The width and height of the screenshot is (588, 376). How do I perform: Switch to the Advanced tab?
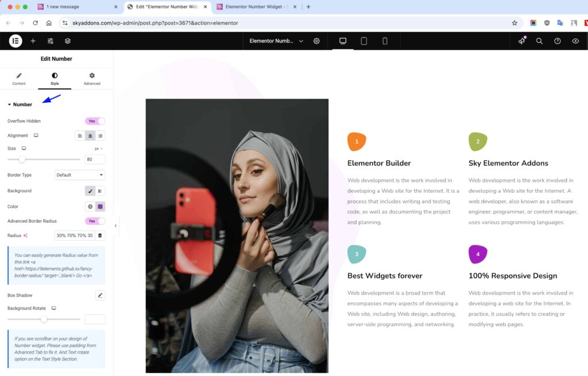coord(92,79)
